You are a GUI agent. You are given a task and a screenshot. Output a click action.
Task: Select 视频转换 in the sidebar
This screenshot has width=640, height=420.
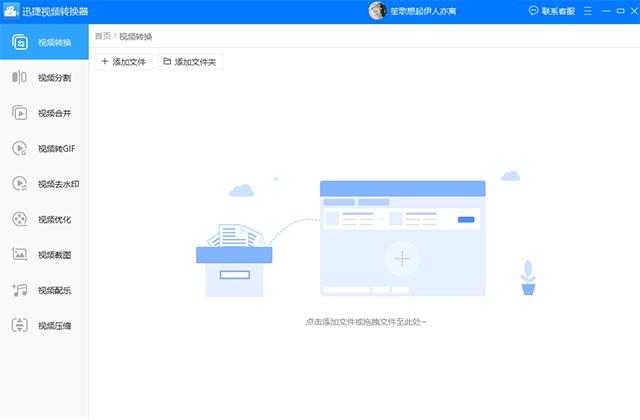click(x=44, y=42)
